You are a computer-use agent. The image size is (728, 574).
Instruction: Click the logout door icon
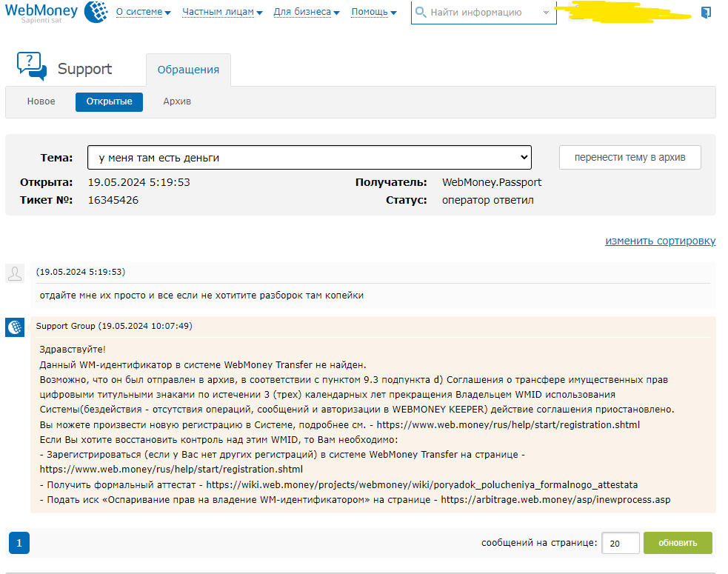point(705,13)
